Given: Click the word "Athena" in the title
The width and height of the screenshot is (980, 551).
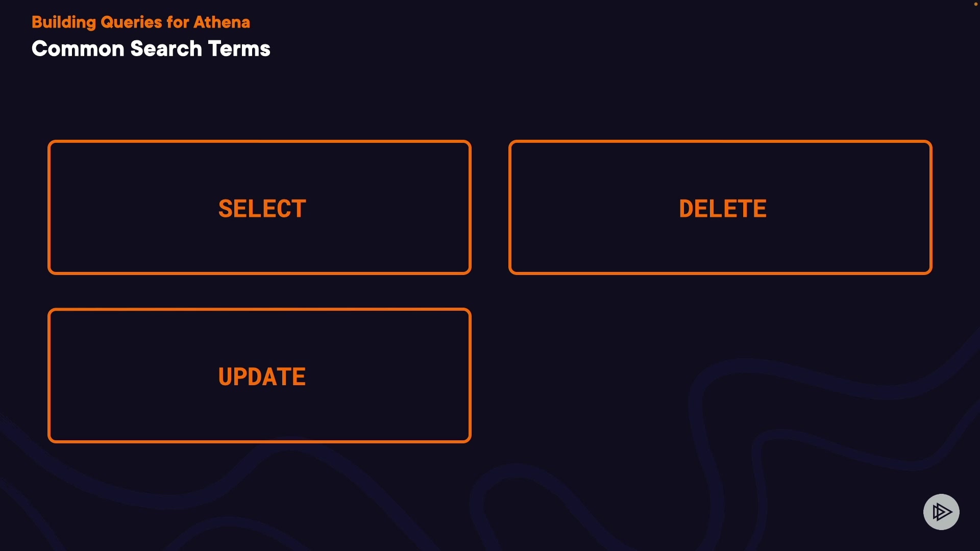Looking at the screenshot, I should click(x=222, y=22).
